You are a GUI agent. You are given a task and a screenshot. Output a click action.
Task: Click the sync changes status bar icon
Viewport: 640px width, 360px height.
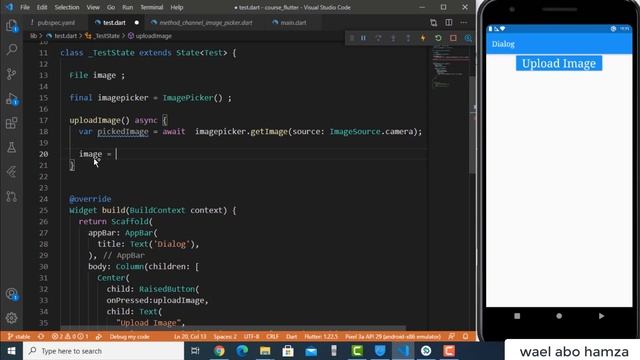41,337
